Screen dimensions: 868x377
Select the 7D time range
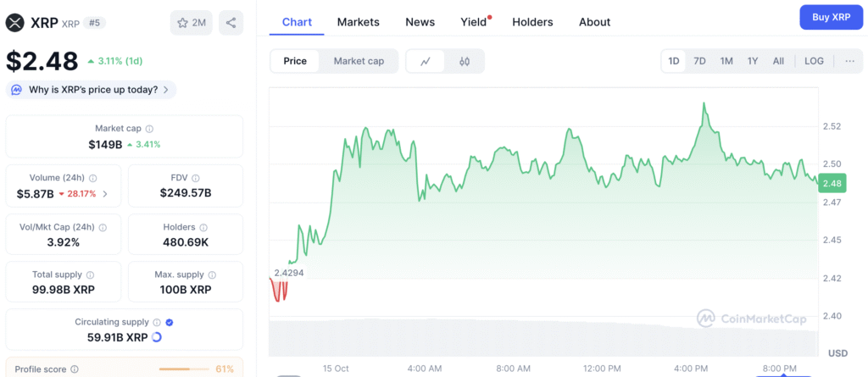click(699, 61)
